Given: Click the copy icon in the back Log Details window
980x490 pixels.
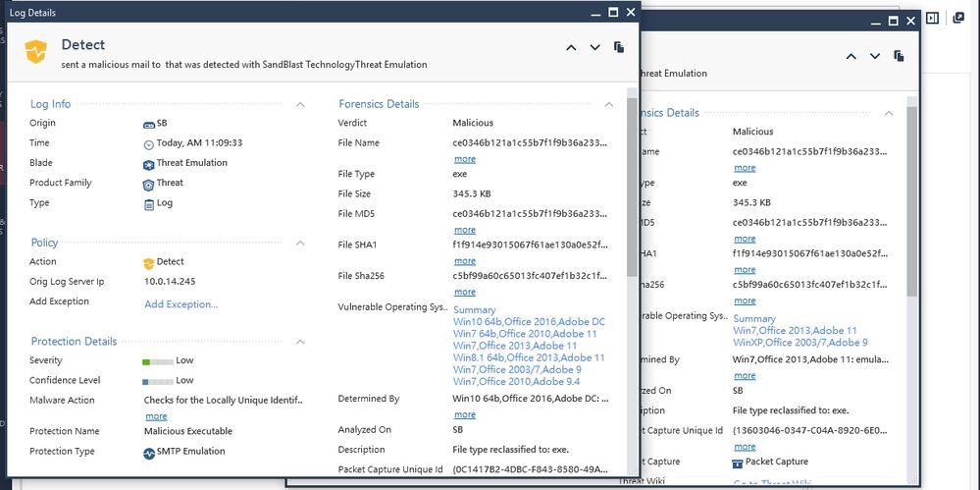Looking at the screenshot, I should tap(899, 56).
